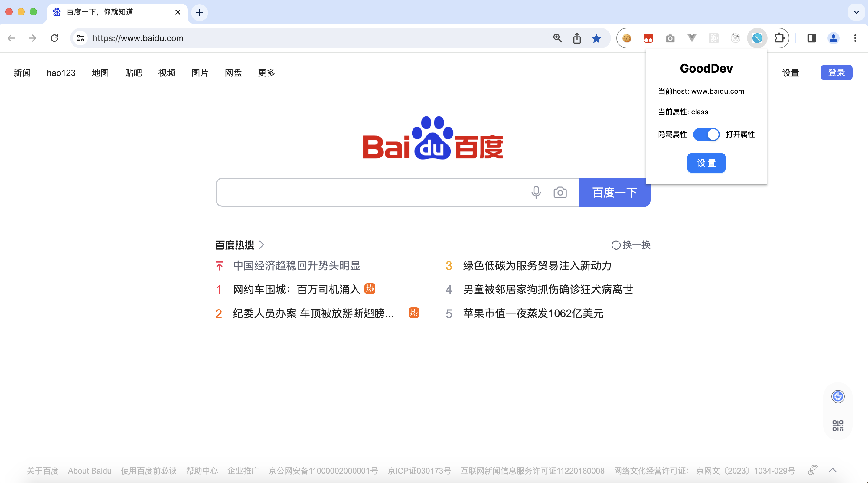Open the Extensions puzzle menu
868x483 pixels.
click(x=779, y=38)
